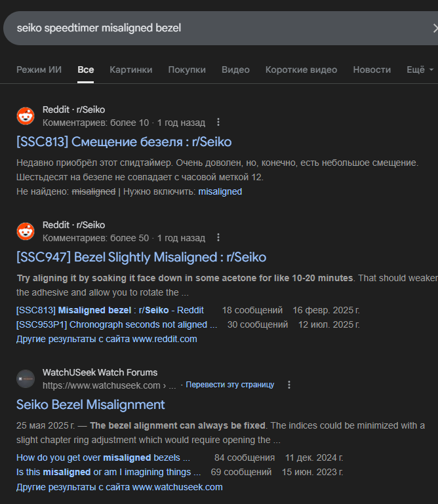Click '69 сообщений' text
The height and width of the screenshot is (504, 438).
point(241,472)
